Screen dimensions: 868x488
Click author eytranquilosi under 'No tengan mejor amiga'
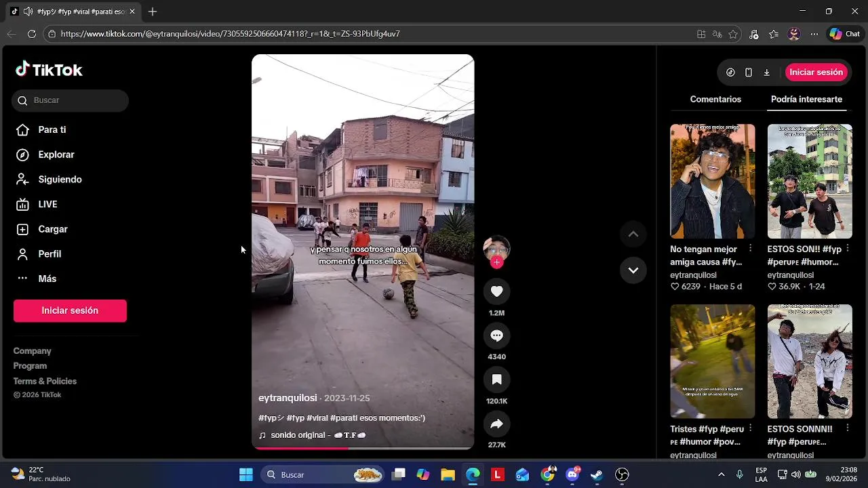coord(693,275)
